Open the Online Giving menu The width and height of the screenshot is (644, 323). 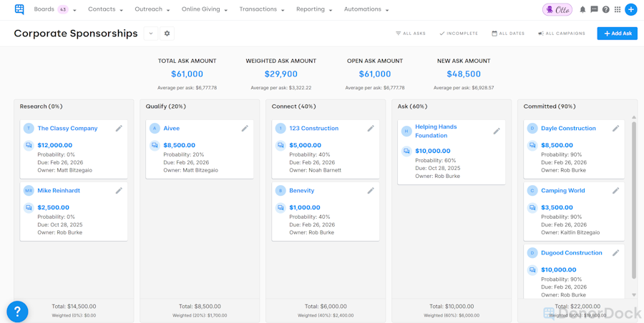[204, 9]
